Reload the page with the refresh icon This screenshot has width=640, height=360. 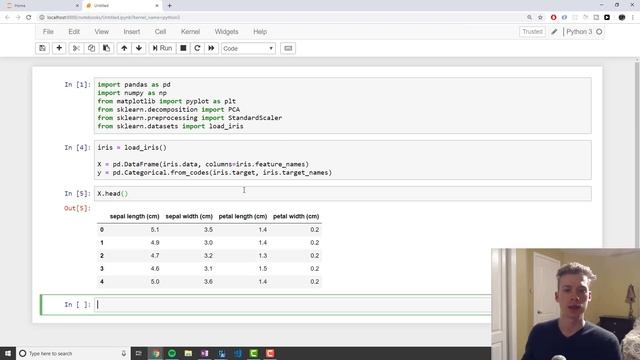click(x=29, y=17)
